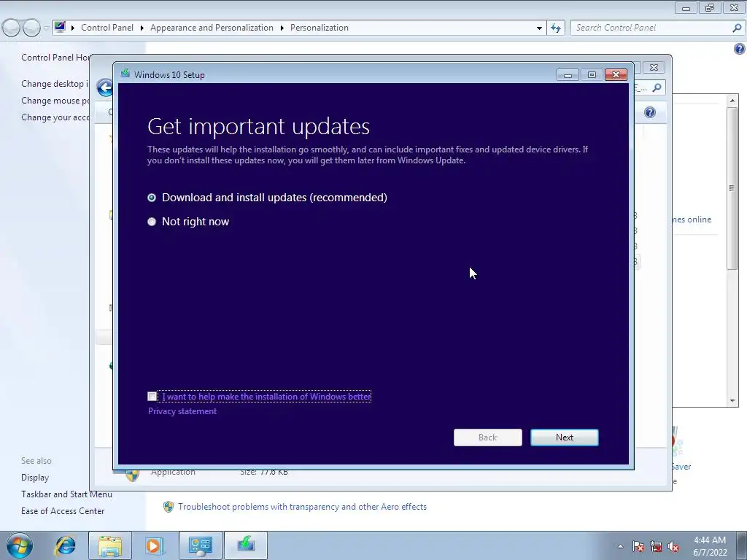
Task: Expand the arrow before Control Panel breadcrumb
Action: 72,28
